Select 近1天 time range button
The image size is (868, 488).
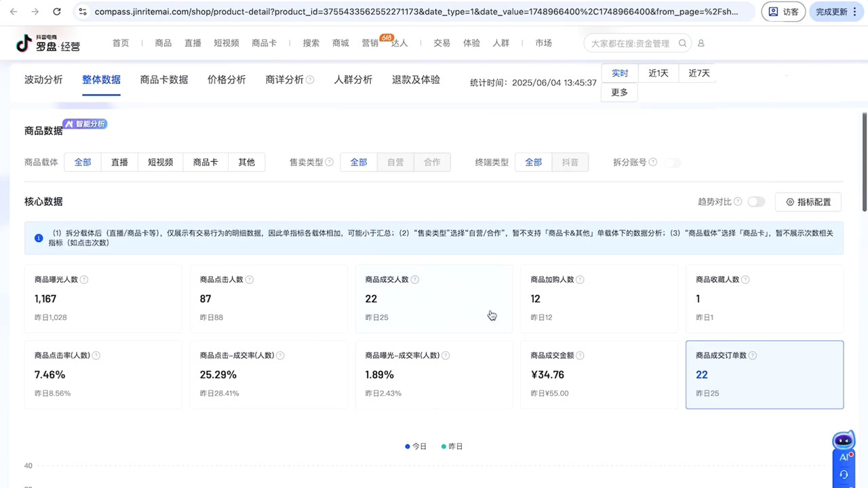point(658,73)
